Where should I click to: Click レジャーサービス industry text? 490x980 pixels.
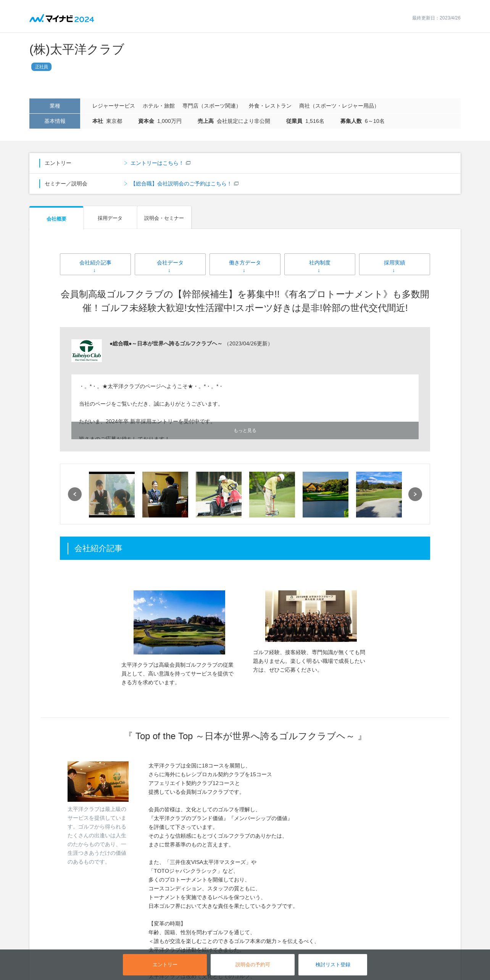coord(113,106)
